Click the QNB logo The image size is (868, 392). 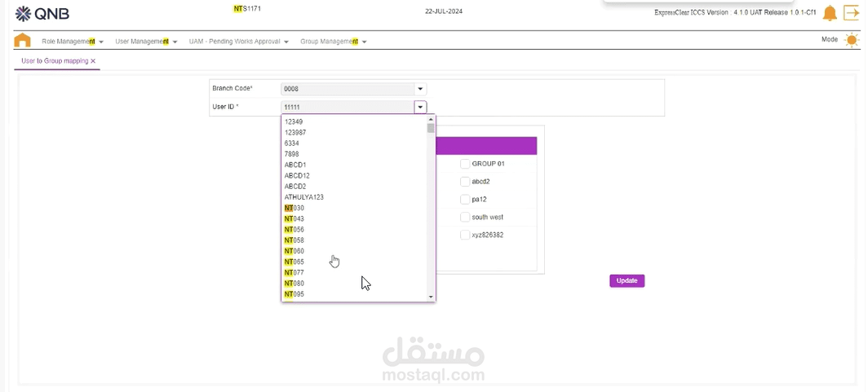point(42,13)
